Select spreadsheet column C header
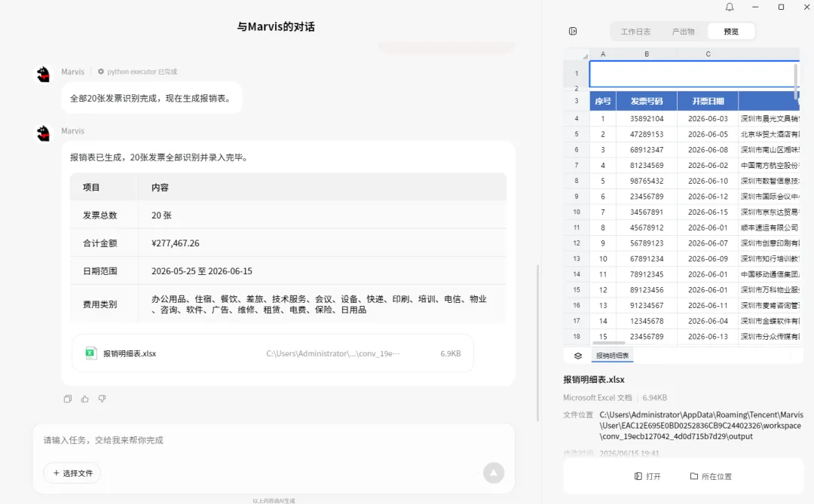This screenshot has height=504, width=814. click(x=708, y=54)
